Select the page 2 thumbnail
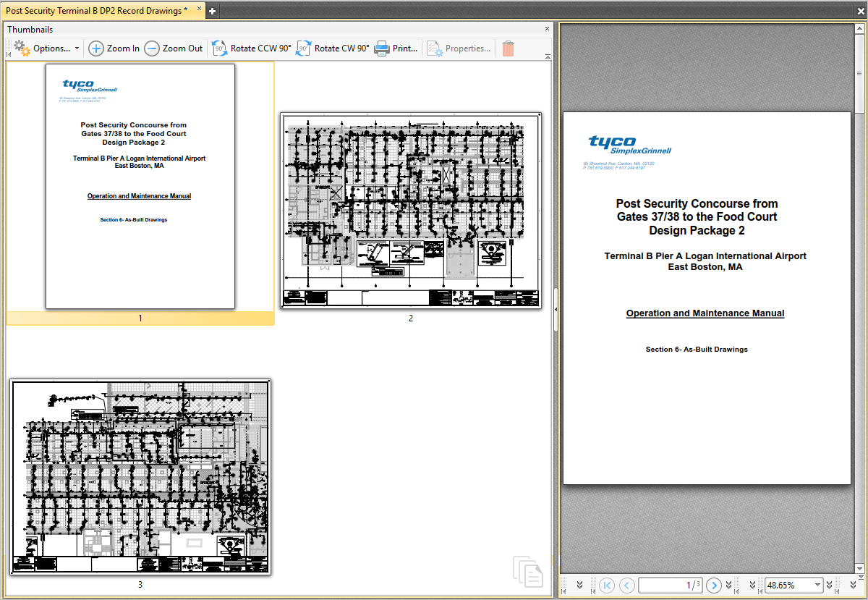868x600 pixels. coord(411,211)
